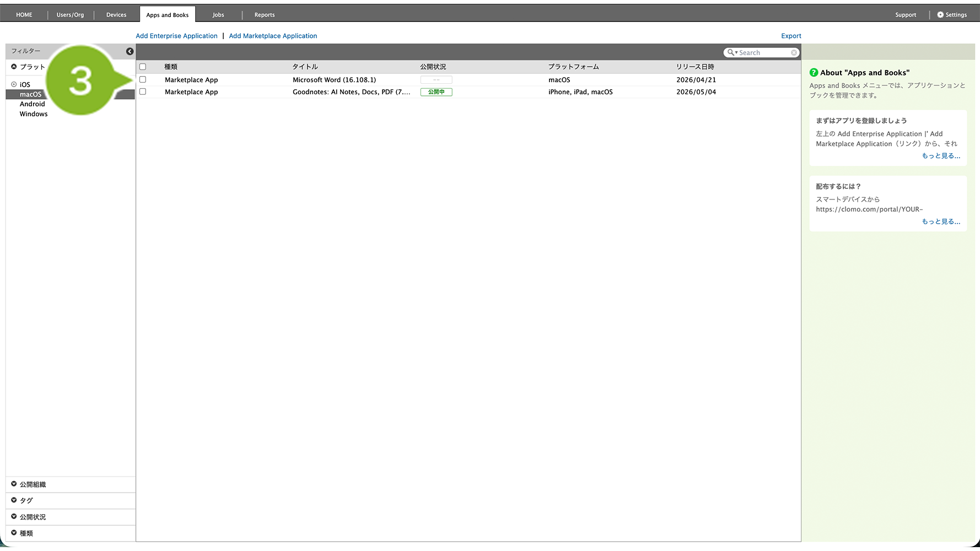Image resolution: width=980 pixels, height=551 pixels.
Task: Expand the 公開状況 filter section
Action: point(70,517)
